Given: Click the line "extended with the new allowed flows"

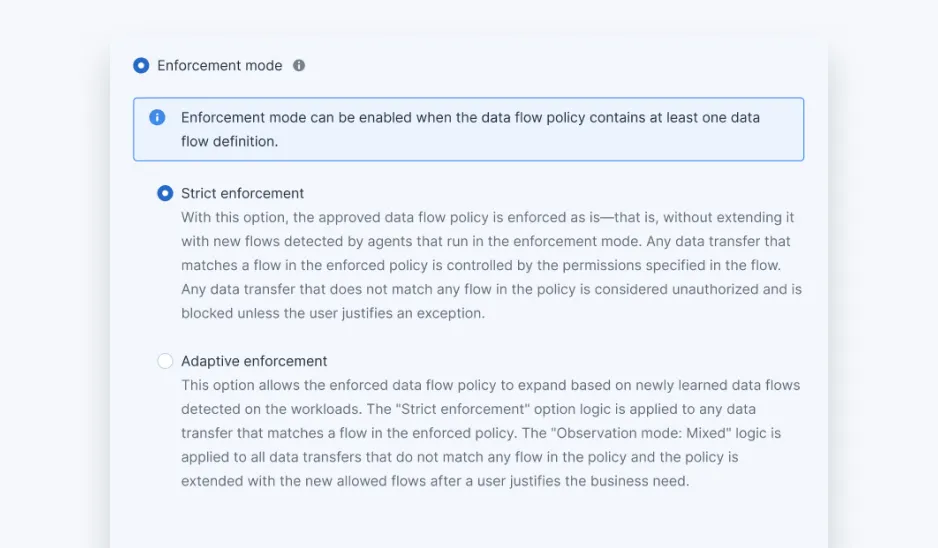Looking at the screenshot, I should (435, 481).
